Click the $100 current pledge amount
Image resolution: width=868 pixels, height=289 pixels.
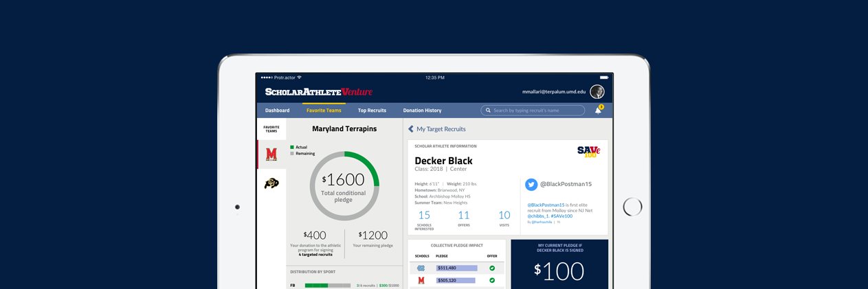tap(559, 271)
